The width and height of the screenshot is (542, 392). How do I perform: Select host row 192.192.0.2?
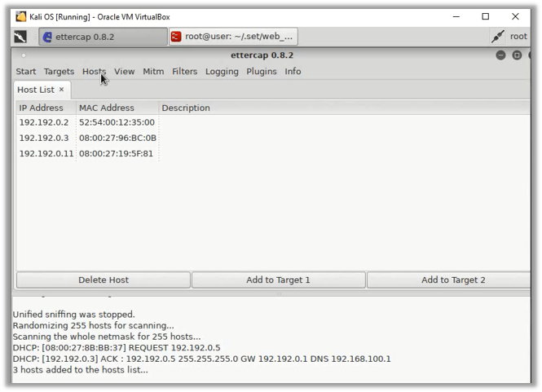(273, 122)
